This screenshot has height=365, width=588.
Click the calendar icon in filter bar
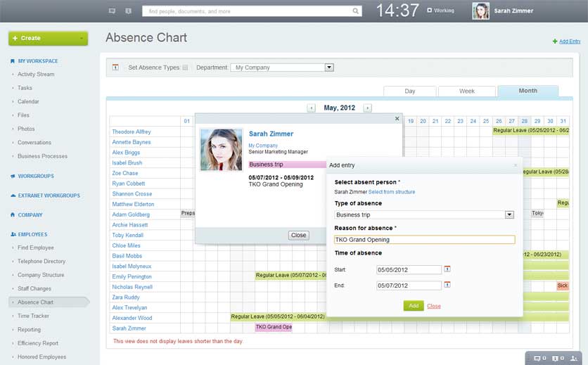[115, 68]
